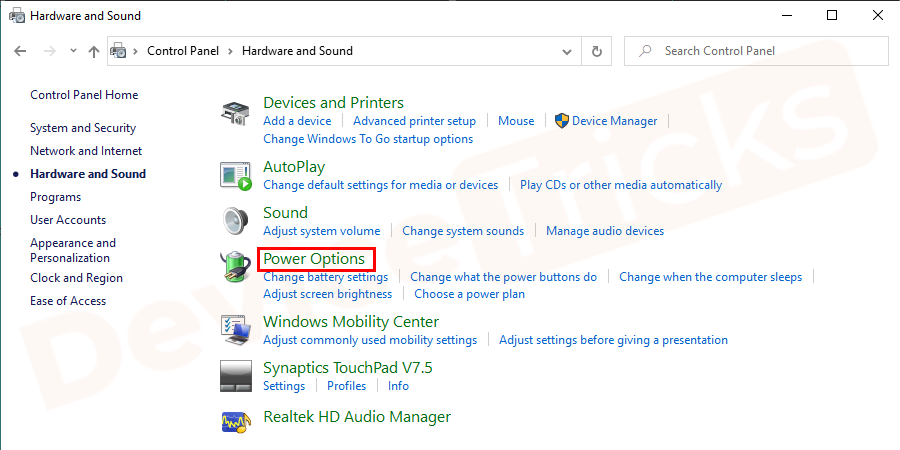
Task: Open Control Panel Home
Action: click(84, 95)
